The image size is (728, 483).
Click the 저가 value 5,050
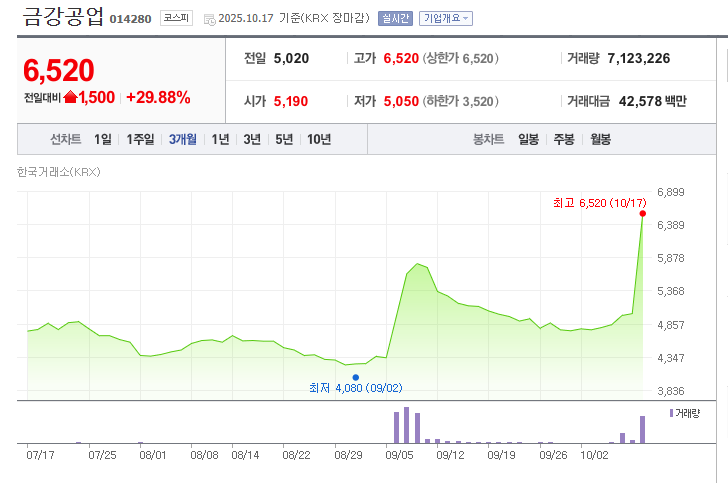(401, 101)
